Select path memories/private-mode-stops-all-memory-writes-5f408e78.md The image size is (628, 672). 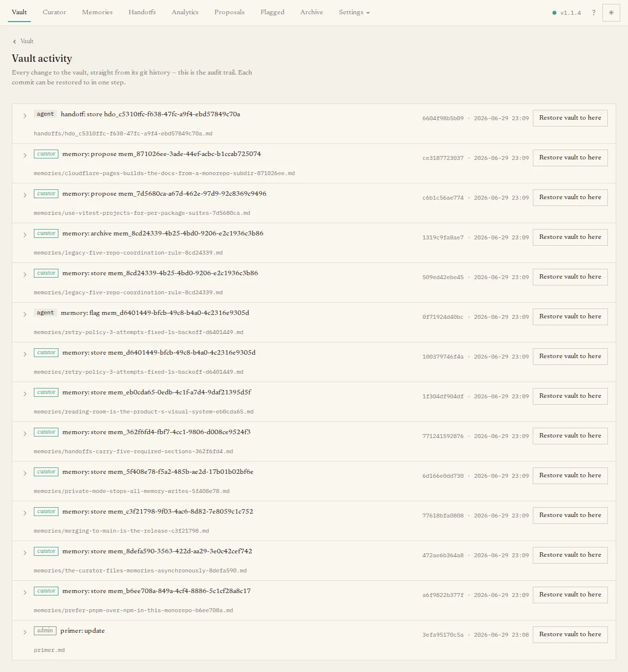[x=131, y=491]
